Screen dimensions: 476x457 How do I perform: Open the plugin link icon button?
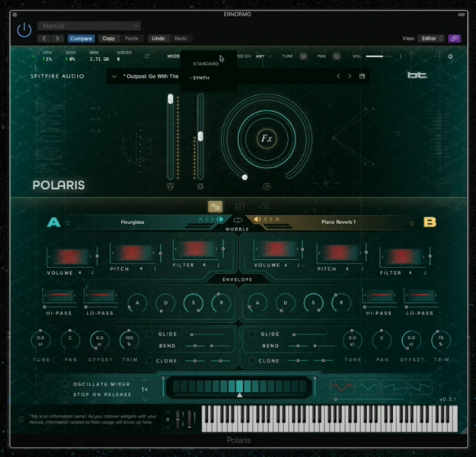point(454,39)
